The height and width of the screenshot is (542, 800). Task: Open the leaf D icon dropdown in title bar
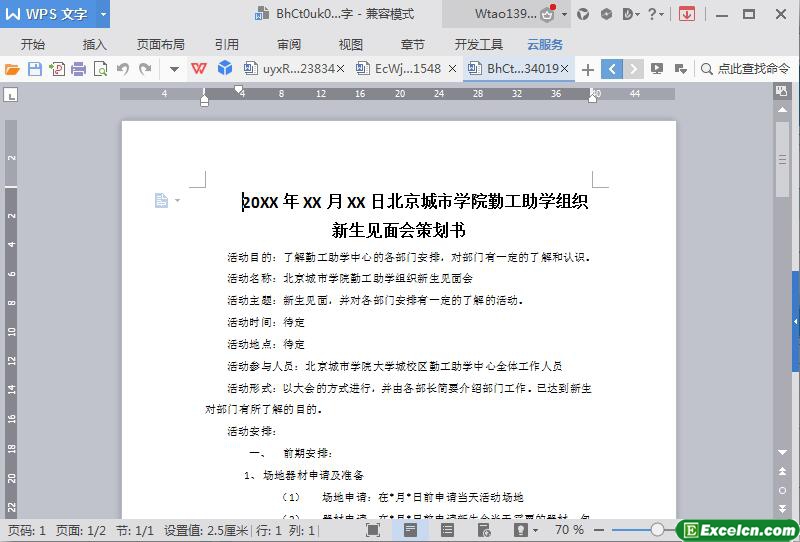631,14
